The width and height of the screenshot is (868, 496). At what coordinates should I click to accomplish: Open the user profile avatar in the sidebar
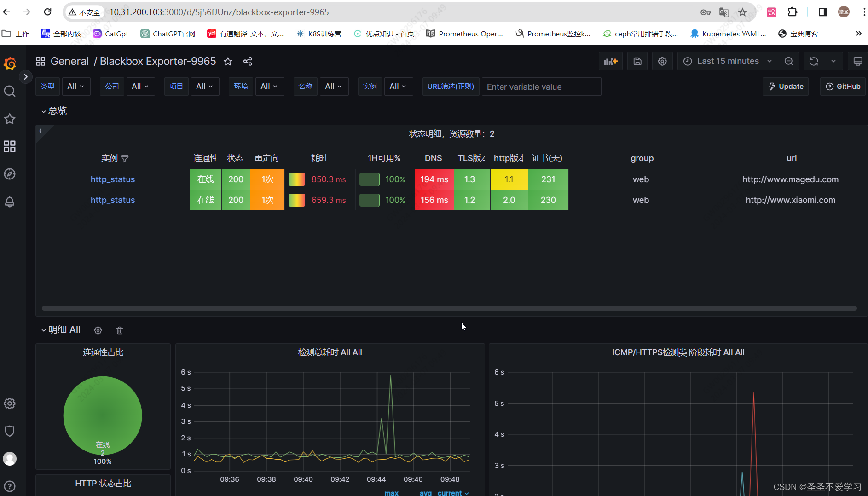(10, 459)
